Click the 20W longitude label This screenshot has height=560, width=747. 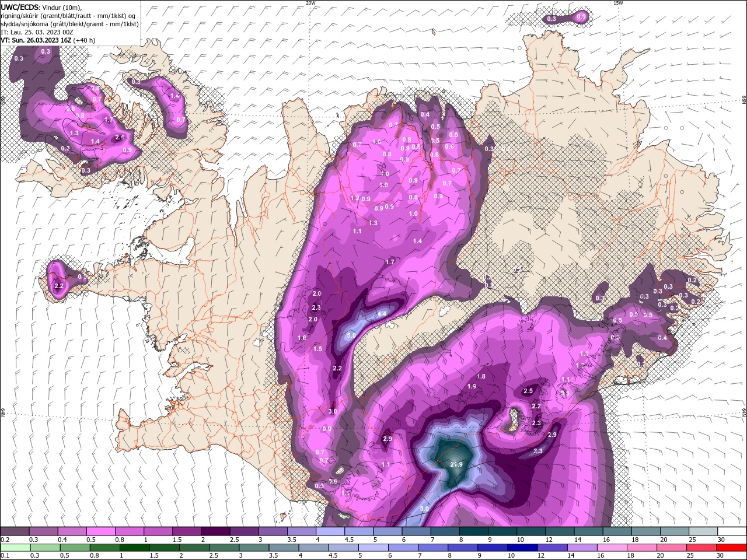point(310,3)
